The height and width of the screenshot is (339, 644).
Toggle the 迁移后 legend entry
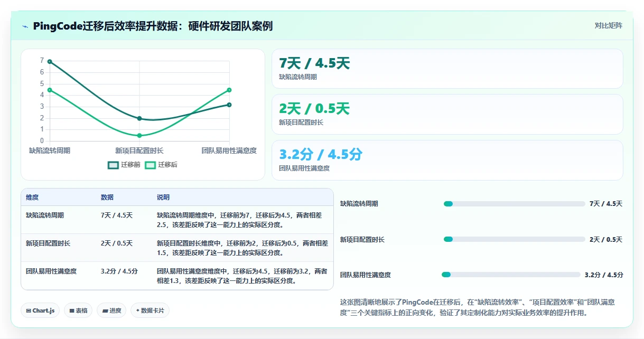coord(161,165)
